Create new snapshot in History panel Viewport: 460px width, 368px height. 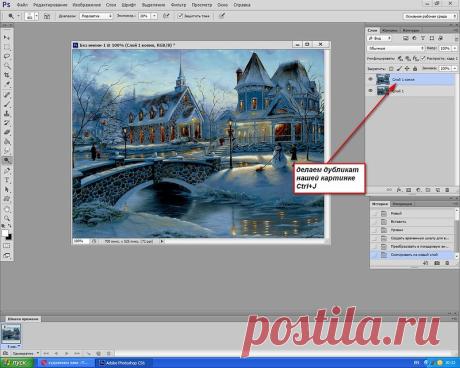[437, 263]
